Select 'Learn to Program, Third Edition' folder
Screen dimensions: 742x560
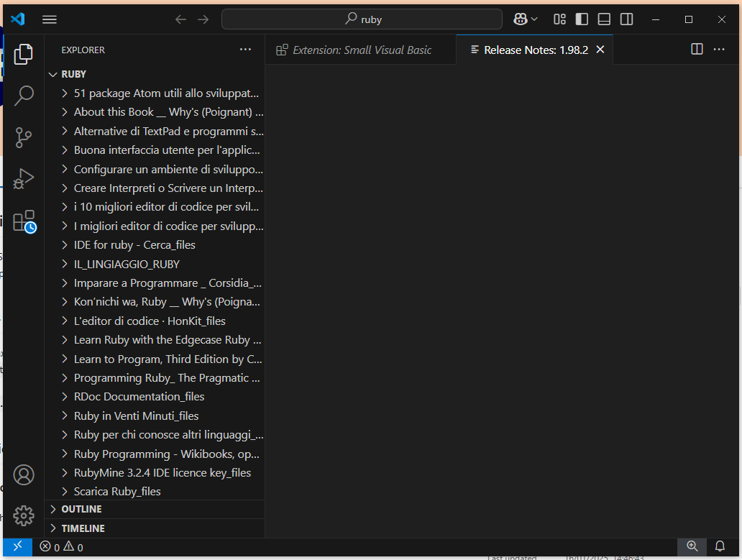tap(155, 359)
